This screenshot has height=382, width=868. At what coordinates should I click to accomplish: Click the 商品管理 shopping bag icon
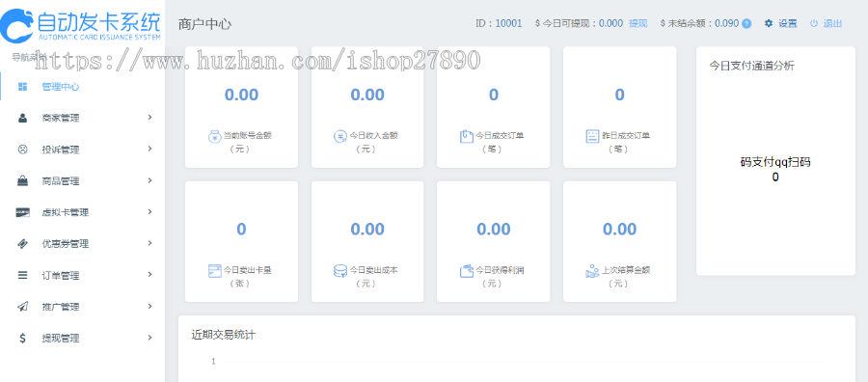pos(23,180)
